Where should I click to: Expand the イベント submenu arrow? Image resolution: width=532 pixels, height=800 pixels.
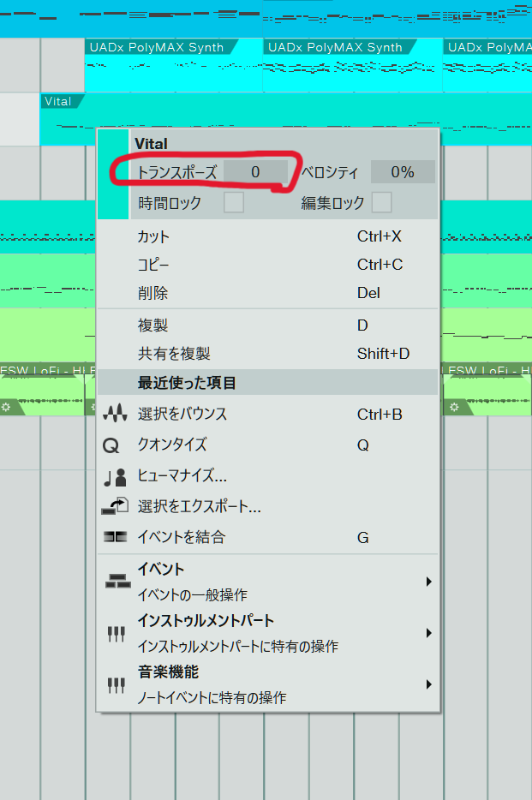click(429, 582)
